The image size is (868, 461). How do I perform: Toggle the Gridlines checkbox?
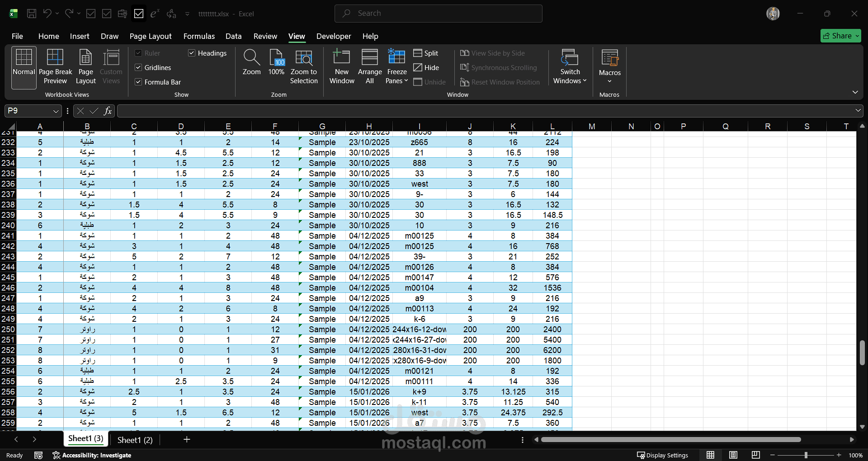tap(138, 68)
